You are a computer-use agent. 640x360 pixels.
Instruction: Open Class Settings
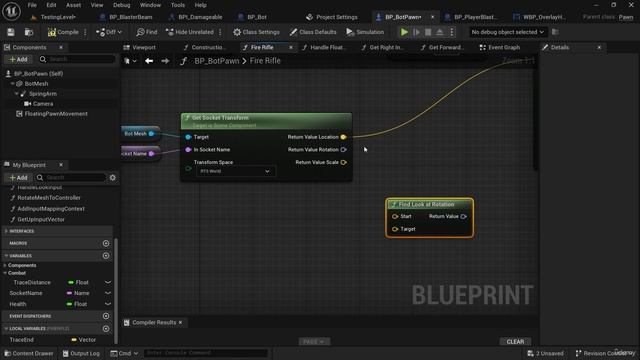click(256, 32)
